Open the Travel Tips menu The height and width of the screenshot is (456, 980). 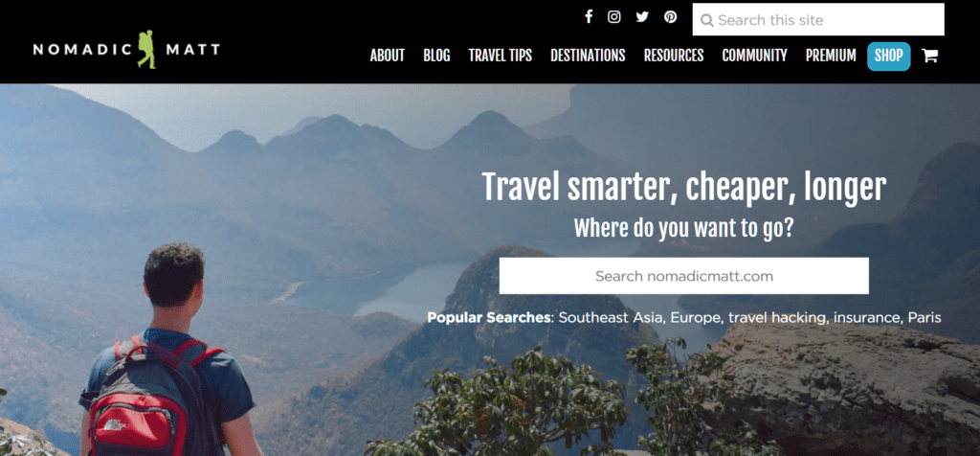click(500, 56)
